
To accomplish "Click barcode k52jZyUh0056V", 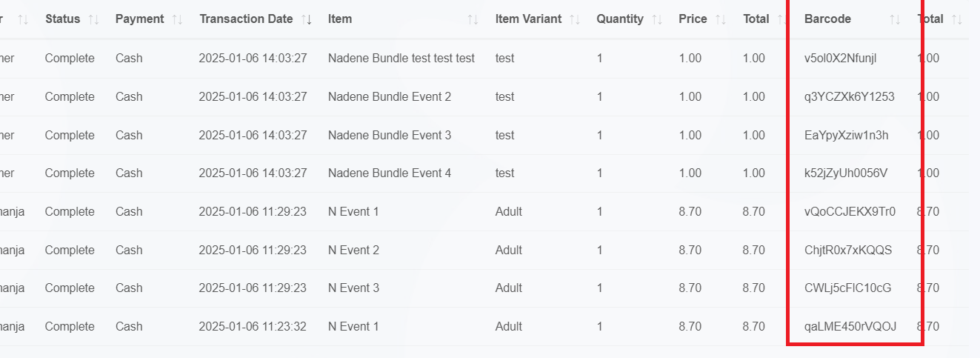I will 846,173.
